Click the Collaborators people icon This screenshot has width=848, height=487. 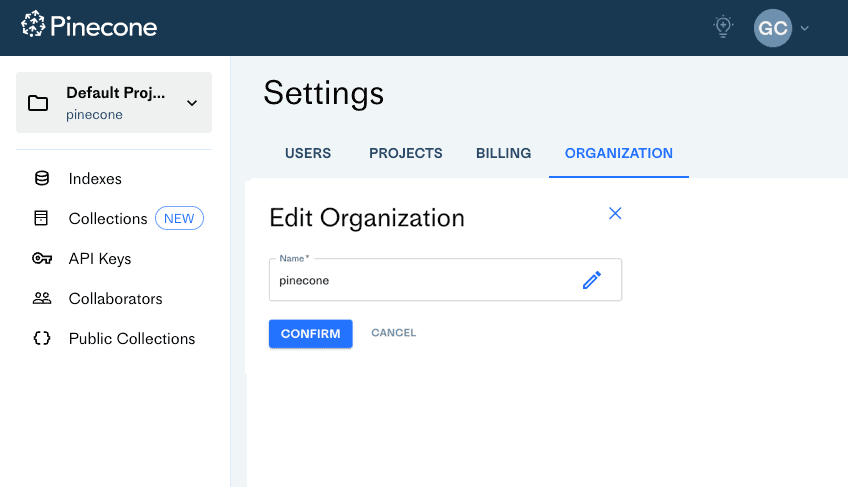[41, 299]
